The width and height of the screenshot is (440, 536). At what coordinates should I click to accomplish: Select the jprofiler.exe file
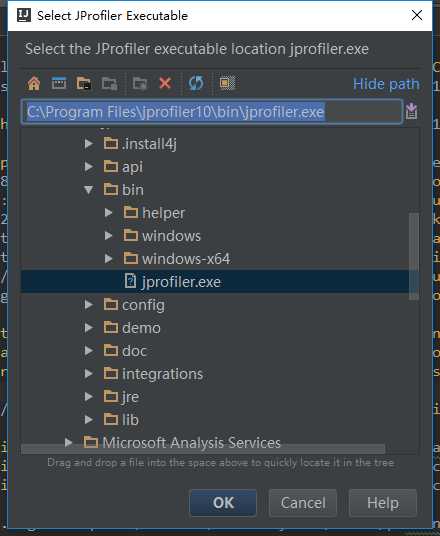(x=215, y=282)
